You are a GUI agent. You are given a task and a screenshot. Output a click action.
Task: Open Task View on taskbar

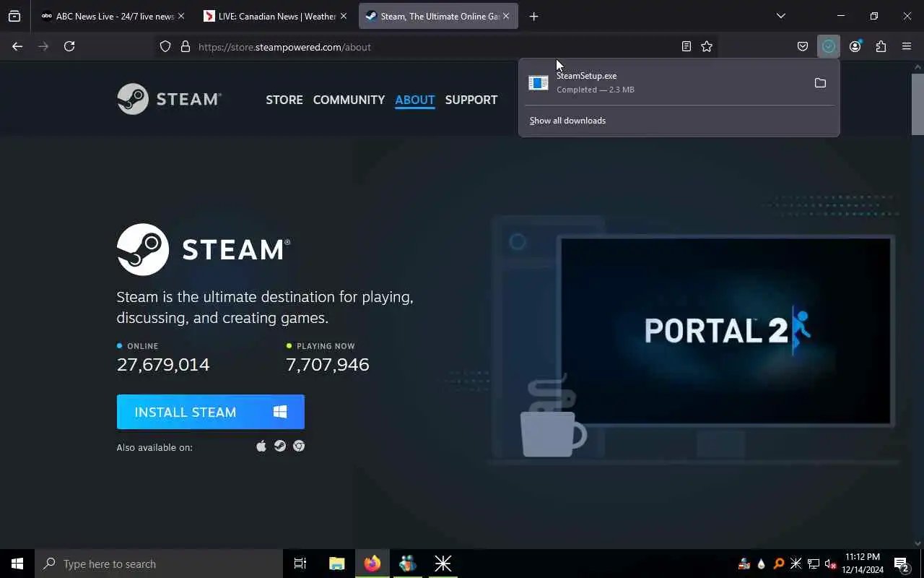tap(300, 564)
